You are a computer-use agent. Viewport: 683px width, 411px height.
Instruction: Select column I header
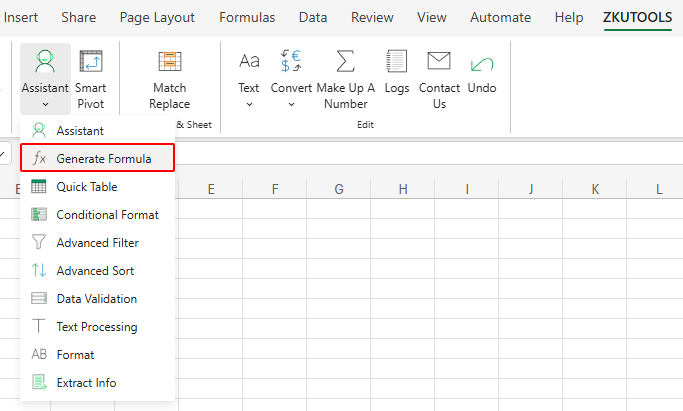pyautogui.click(x=467, y=189)
